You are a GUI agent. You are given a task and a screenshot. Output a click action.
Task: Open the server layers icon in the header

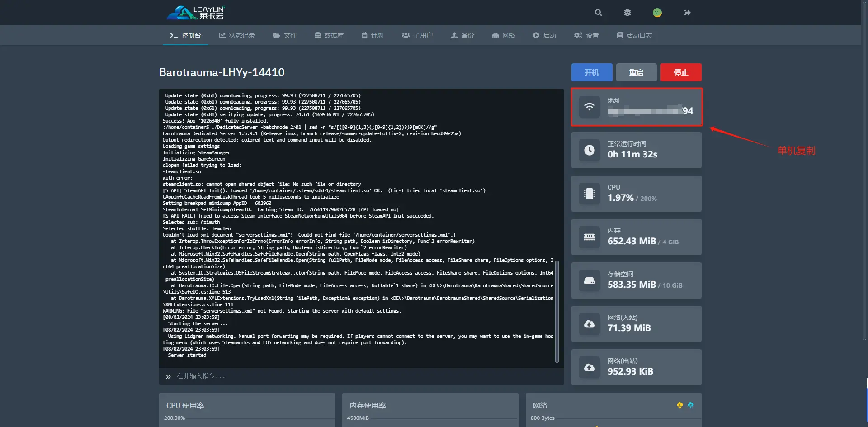[627, 13]
